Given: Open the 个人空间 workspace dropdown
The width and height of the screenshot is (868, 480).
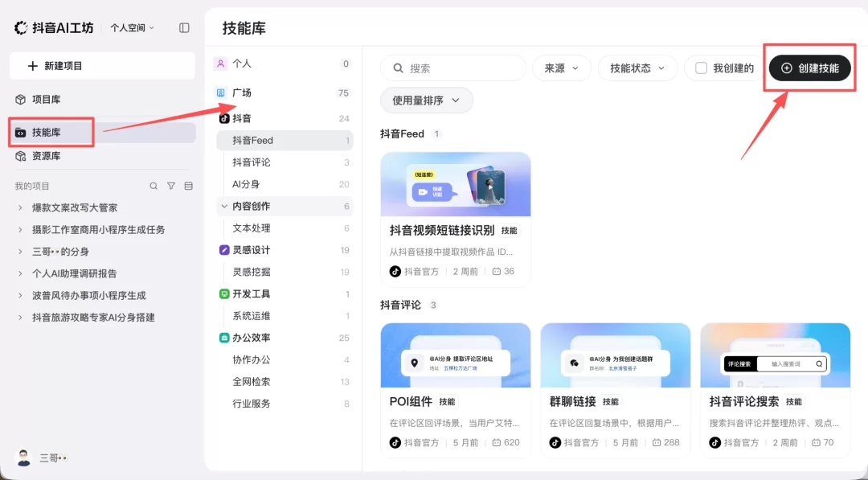Looking at the screenshot, I should (x=133, y=27).
